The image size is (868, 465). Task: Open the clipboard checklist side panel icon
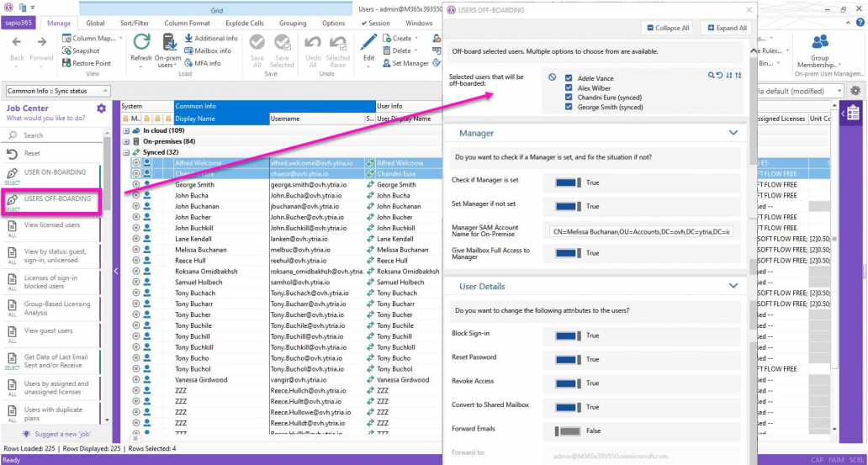(852, 113)
